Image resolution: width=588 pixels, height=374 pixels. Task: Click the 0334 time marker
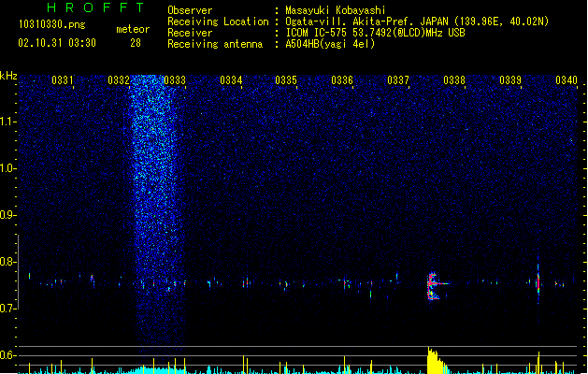pos(231,80)
